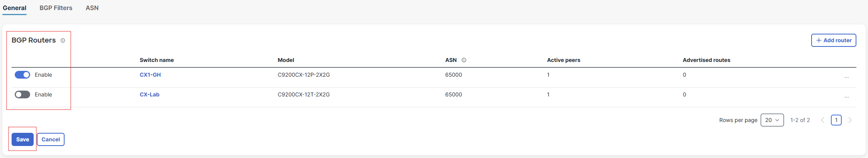868x158 pixels.
Task: Click the info icon next to ASN header
Action: click(464, 60)
